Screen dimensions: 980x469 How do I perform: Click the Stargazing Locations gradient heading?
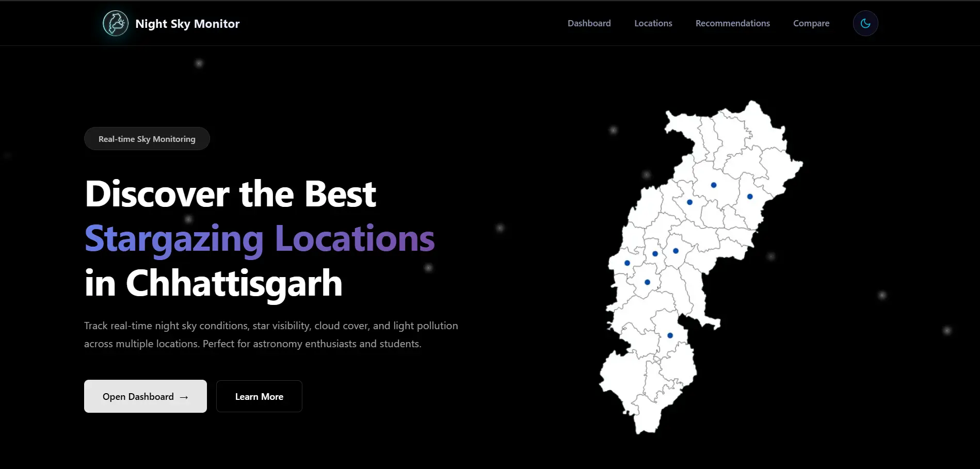pyautogui.click(x=260, y=239)
